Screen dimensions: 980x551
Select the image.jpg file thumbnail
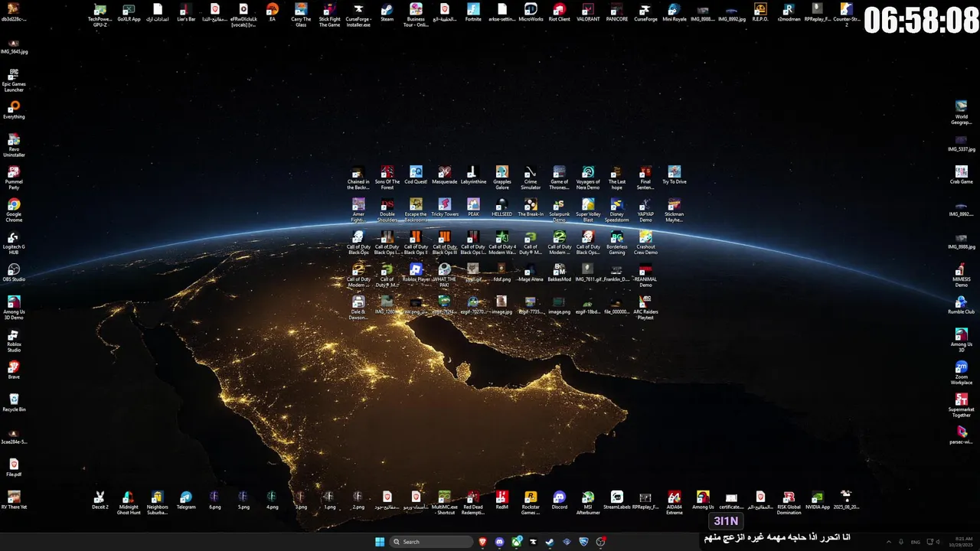pyautogui.click(x=502, y=305)
